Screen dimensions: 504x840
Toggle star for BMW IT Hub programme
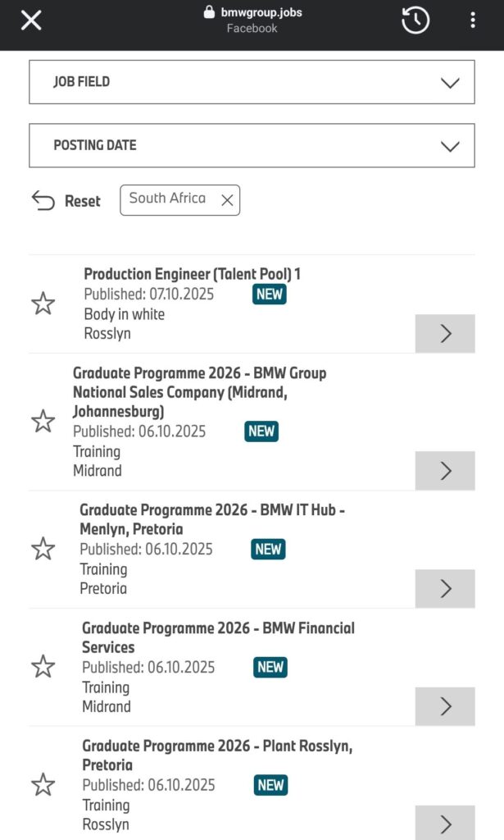click(43, 549)
